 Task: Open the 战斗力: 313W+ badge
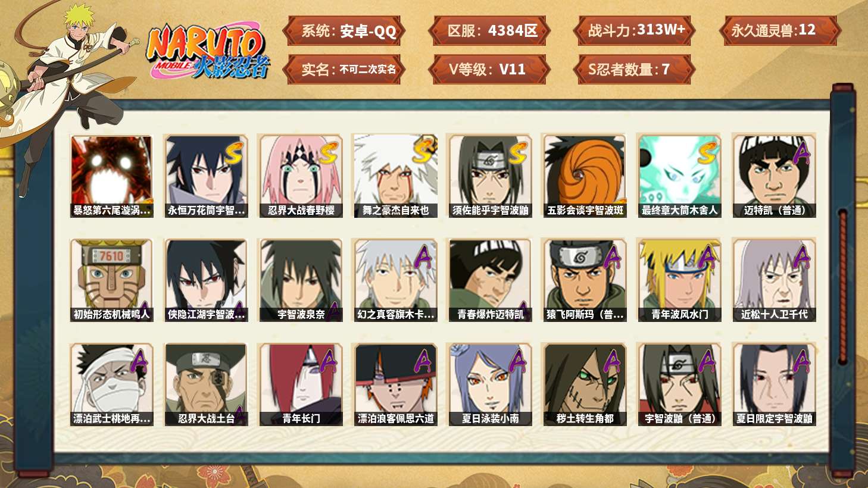point(634,31)
